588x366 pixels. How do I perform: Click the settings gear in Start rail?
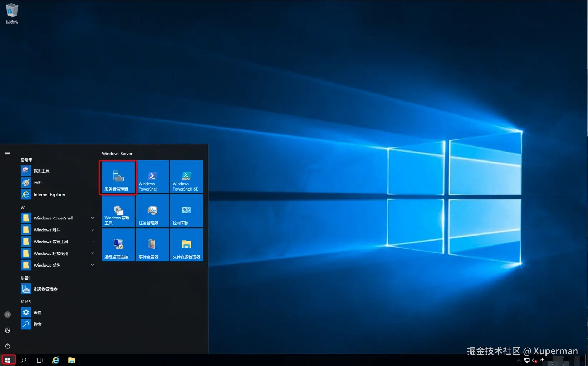pyautogui.click(x=8, y=330)
